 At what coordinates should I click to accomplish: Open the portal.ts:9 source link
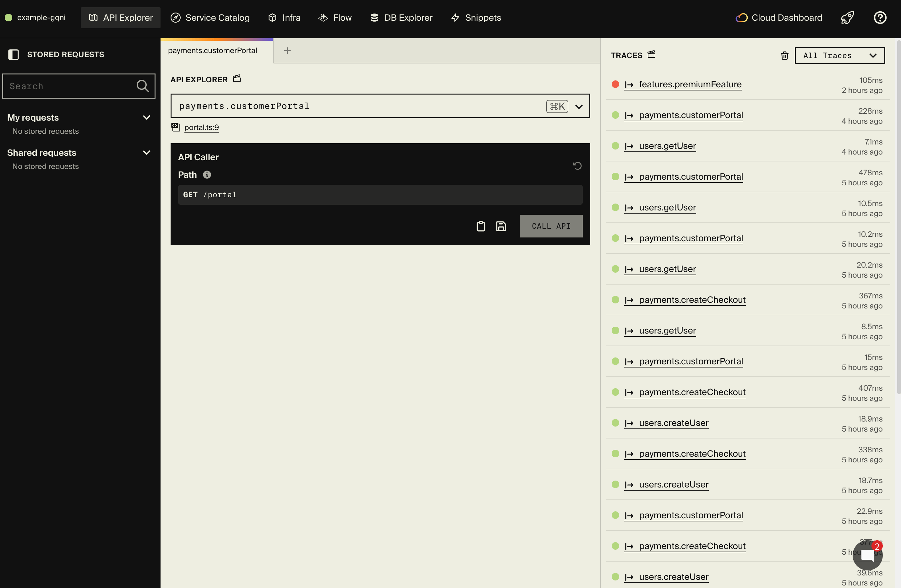coord(201,128)
